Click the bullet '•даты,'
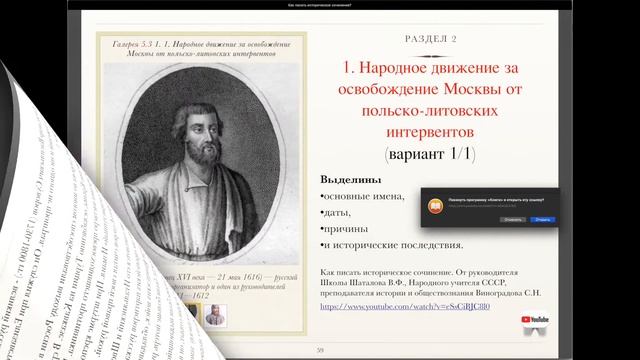 [x=336, y=213]
